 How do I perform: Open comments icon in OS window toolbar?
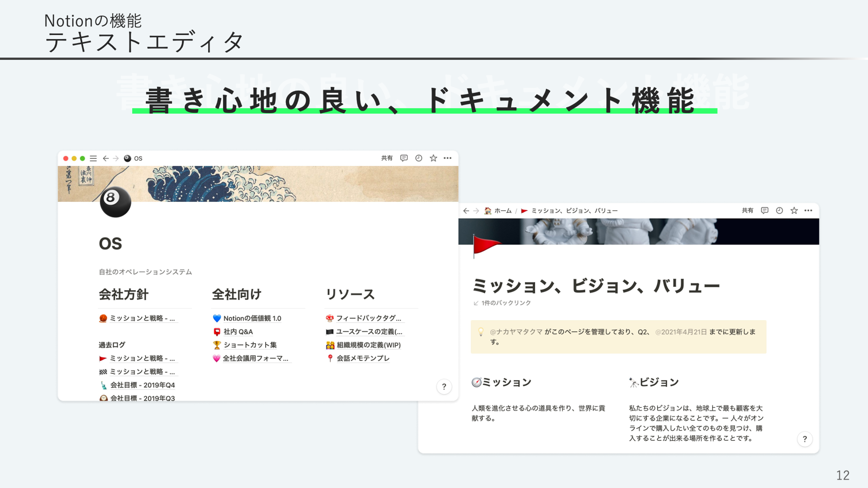click(404, 158)
